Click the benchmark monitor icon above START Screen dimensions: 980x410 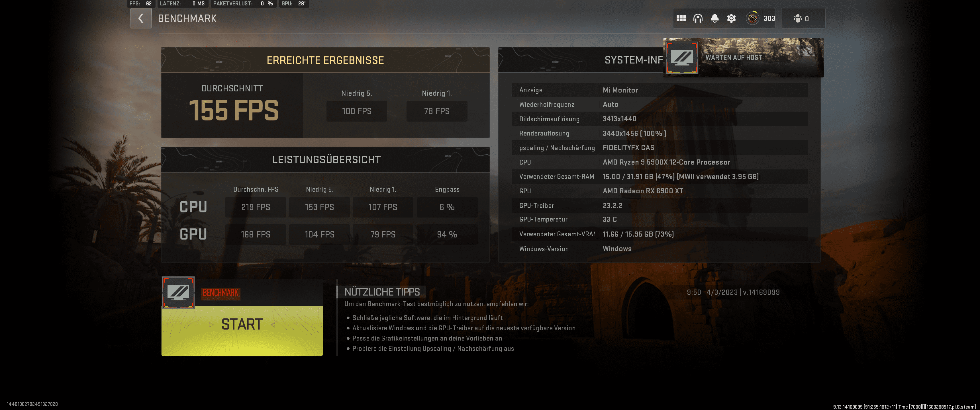(x=178, y=292)
